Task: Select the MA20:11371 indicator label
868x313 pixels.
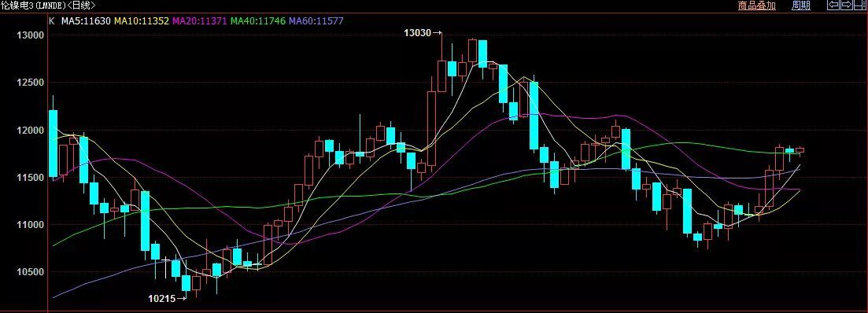Action: [x=200, y=21]
